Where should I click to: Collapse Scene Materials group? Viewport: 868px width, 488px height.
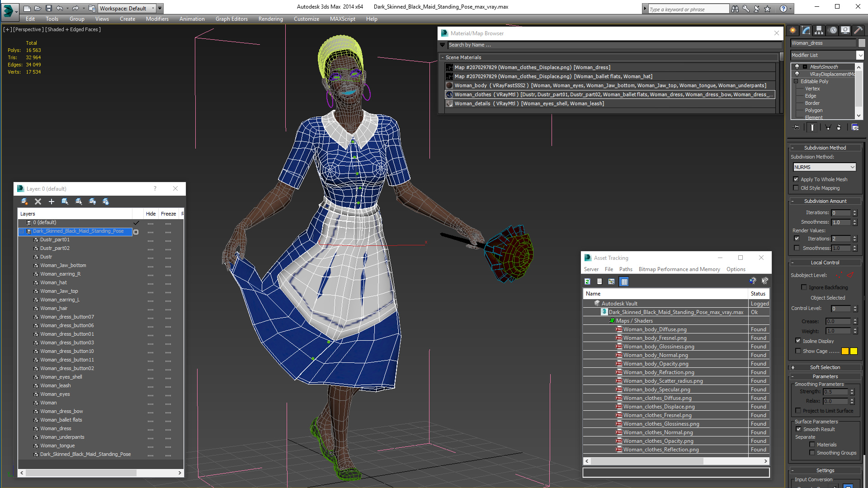point(442,57)
